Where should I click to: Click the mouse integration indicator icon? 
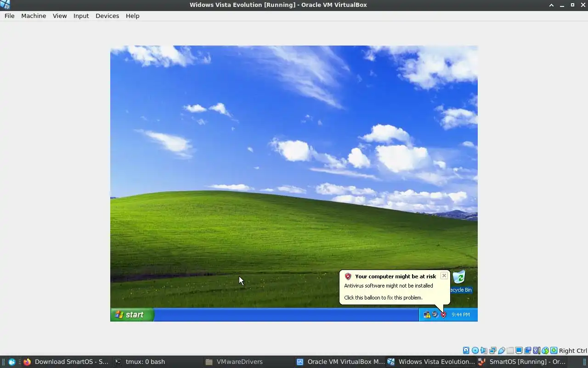point(545,351)
